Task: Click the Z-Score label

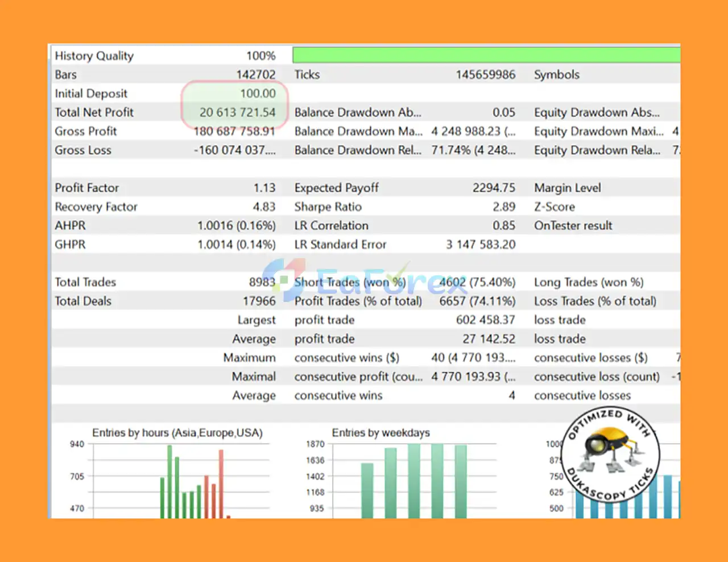Action: coord(554,206)
